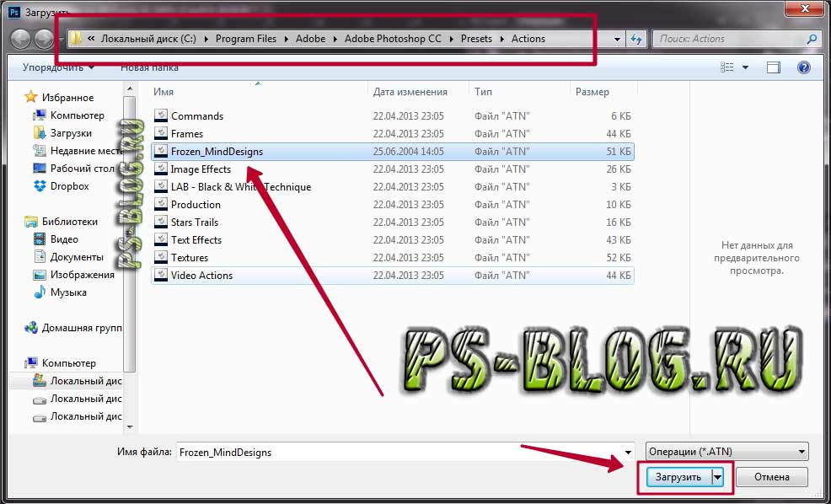
Task: Click the Отмена button
Action: tap(772, 477)
